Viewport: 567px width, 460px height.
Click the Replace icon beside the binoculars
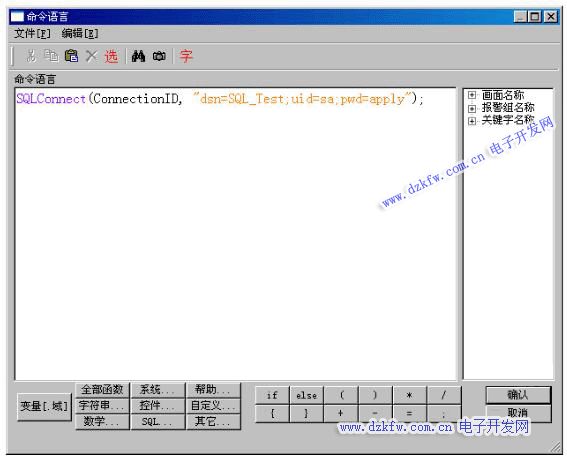(159, 56)
